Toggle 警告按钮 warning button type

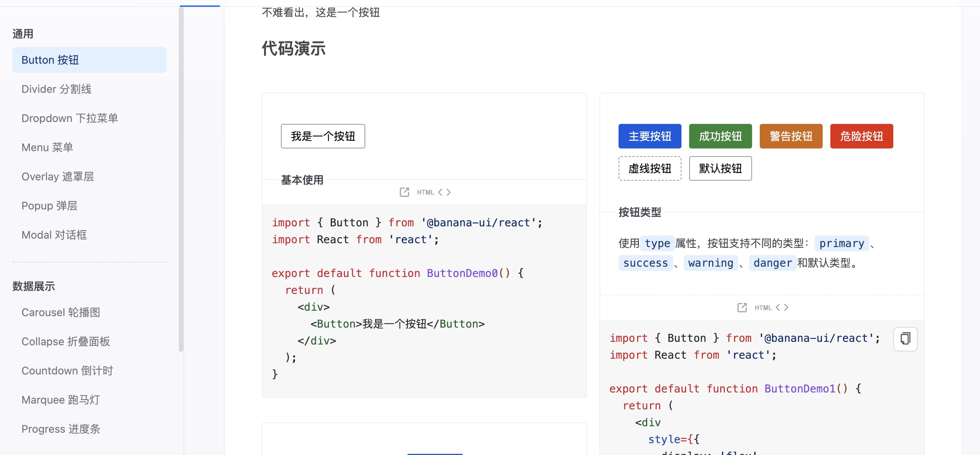(x=791, y=136)
